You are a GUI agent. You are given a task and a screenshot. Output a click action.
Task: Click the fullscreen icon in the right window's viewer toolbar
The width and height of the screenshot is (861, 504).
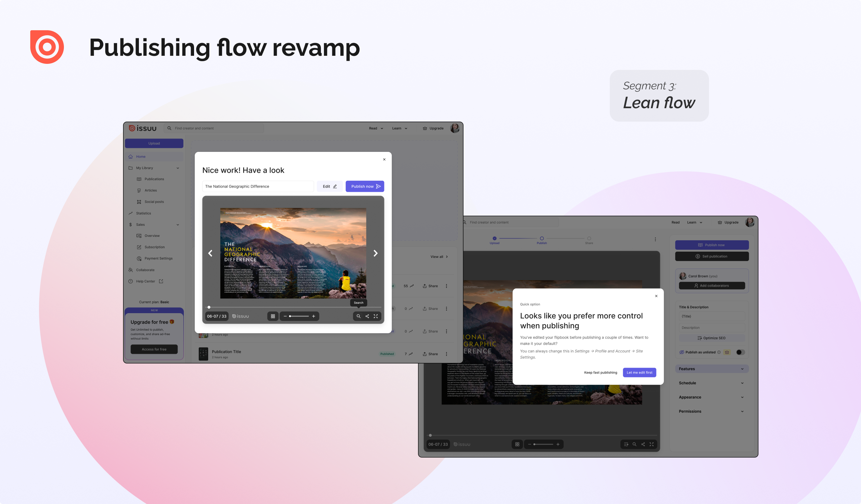click(x=651, y=444)
